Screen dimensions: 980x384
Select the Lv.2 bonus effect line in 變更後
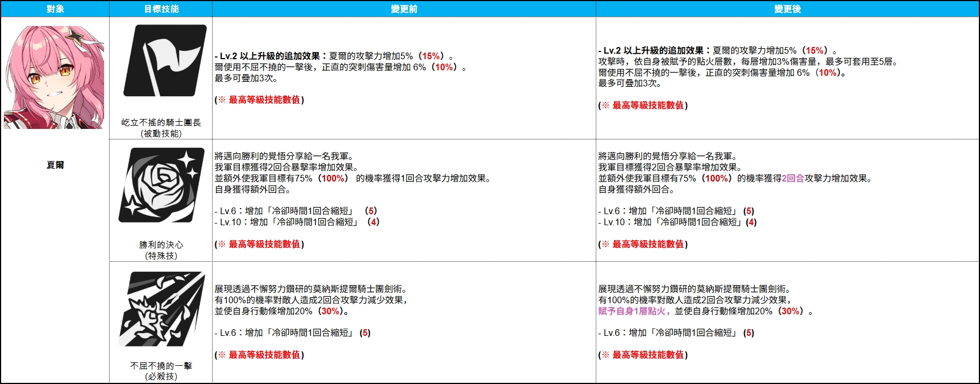(718, 50)
